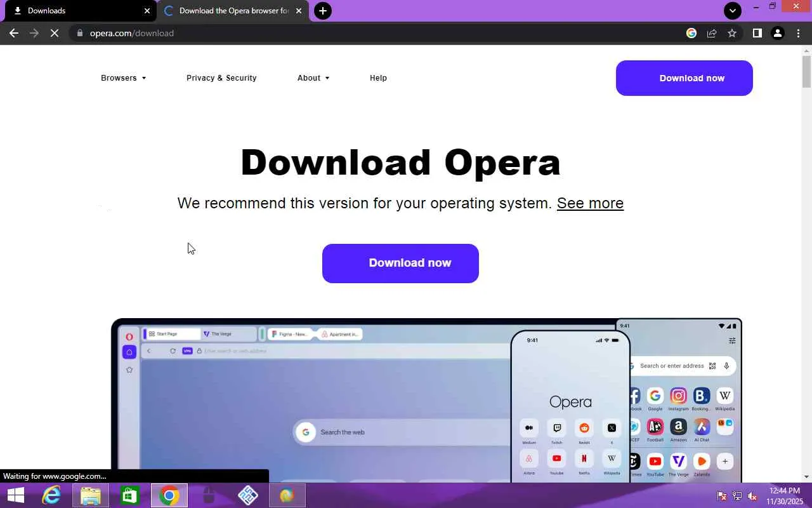Expand the Browsers dropdown menu

(x=124, y=78)
